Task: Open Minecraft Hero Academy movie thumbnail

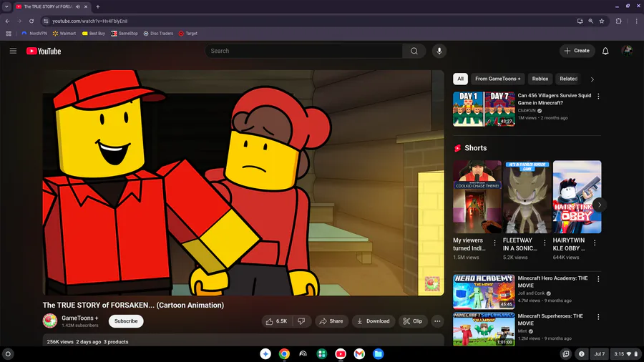Action: [x=484, y=291]
